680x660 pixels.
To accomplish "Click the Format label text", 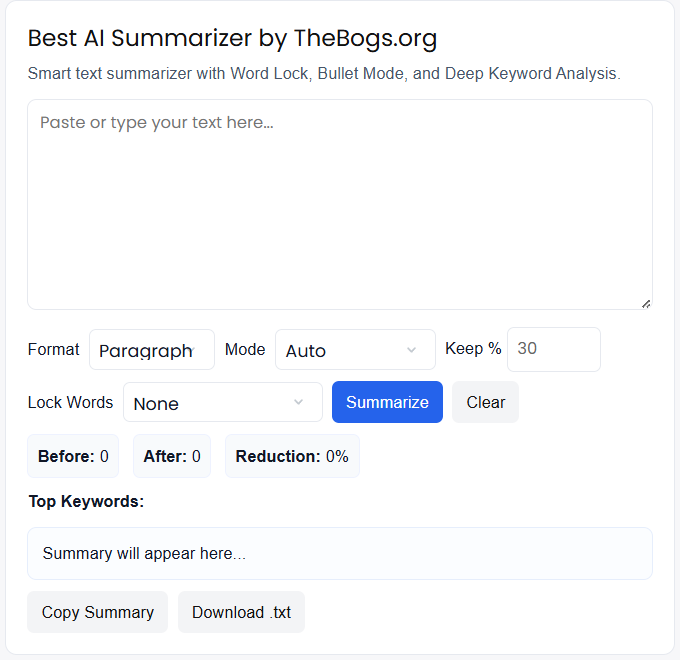I will (53, 349).
